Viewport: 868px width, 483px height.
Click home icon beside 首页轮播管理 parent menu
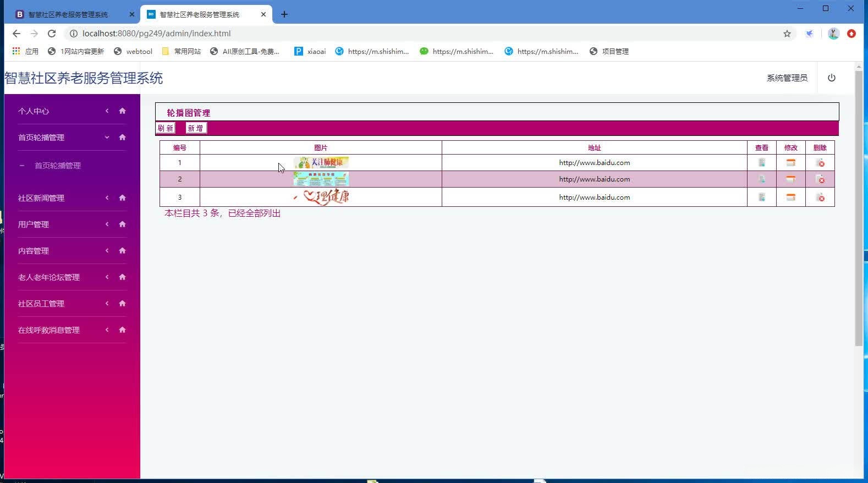pos(123,138)
